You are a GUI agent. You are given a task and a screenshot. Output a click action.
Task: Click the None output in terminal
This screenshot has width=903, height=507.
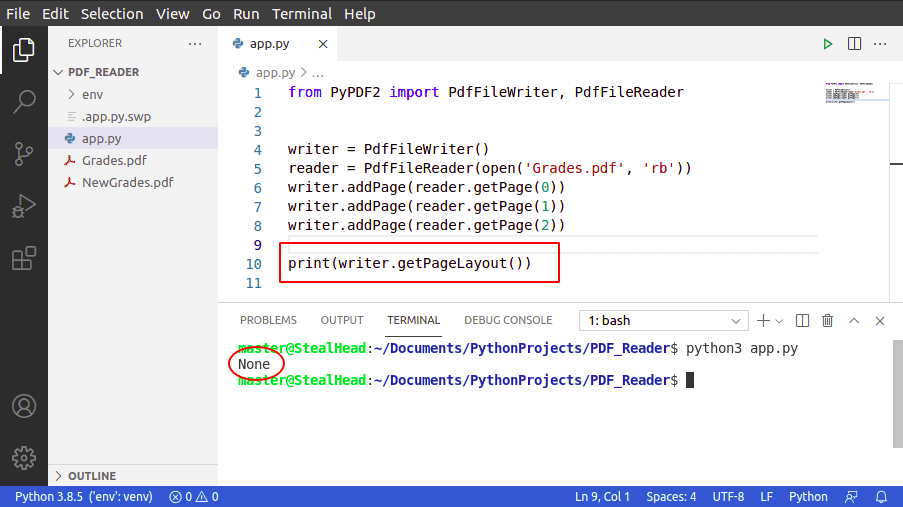pyautogui.click(x=254, y=364)
